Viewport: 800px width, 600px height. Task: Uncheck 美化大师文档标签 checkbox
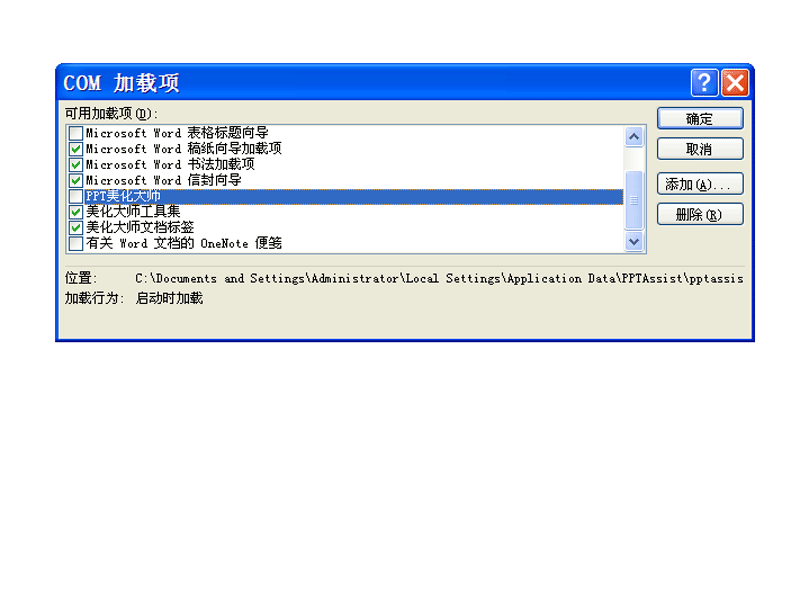[76, 228]
